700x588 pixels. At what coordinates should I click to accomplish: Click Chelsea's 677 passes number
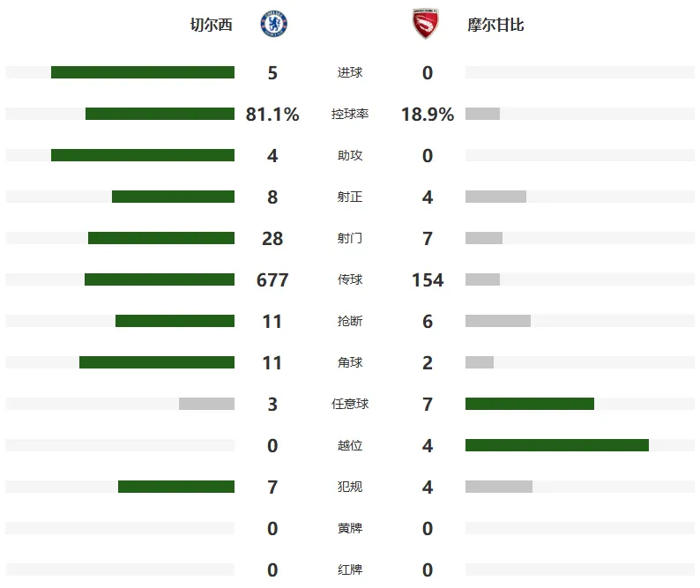click(x=272, y=280)
